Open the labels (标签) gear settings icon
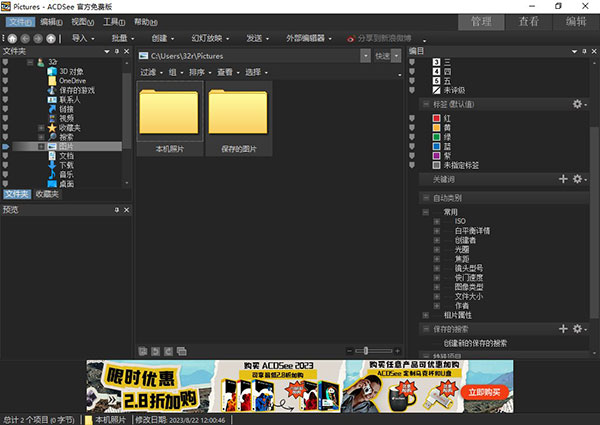Image resolution: width=600 pixels, height=425 pixels. (x=576, y=103)
